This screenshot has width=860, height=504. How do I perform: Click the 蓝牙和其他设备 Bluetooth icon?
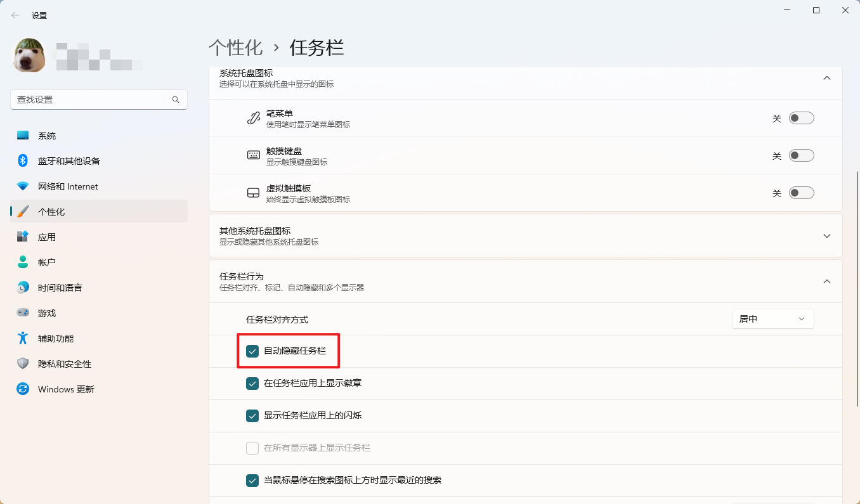(23, 161)
